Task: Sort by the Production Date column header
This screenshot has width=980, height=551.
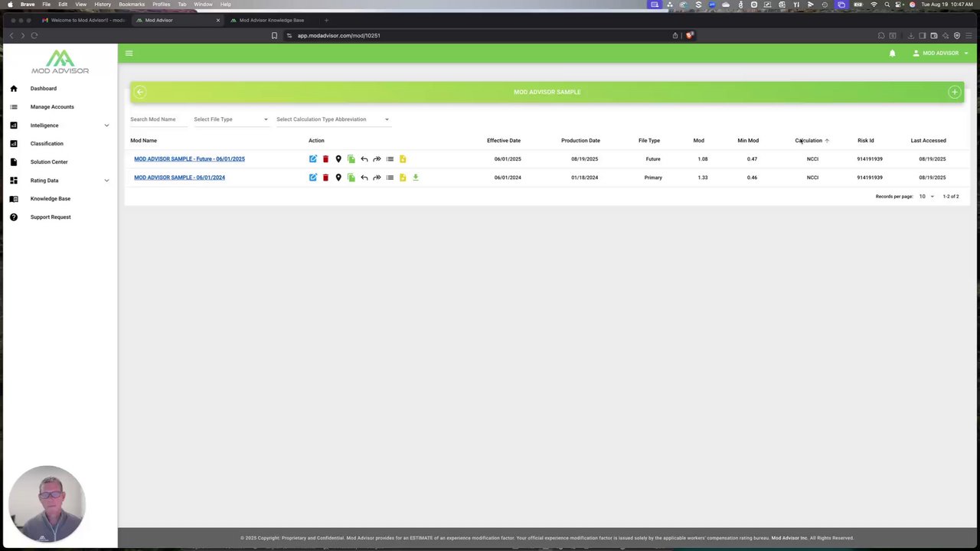Action: [580, 141]
